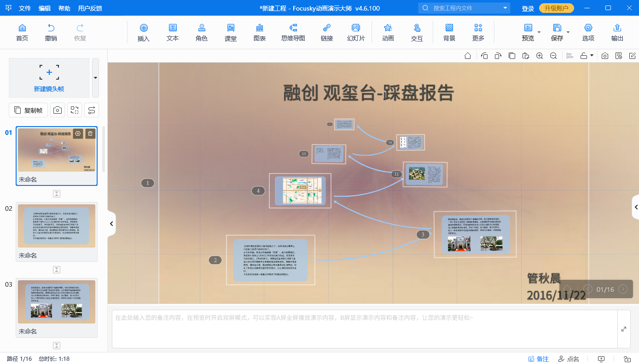Click the edit note pencil icon
The image size is (639, 364).
pyautogui.click(x=633, y=56)
